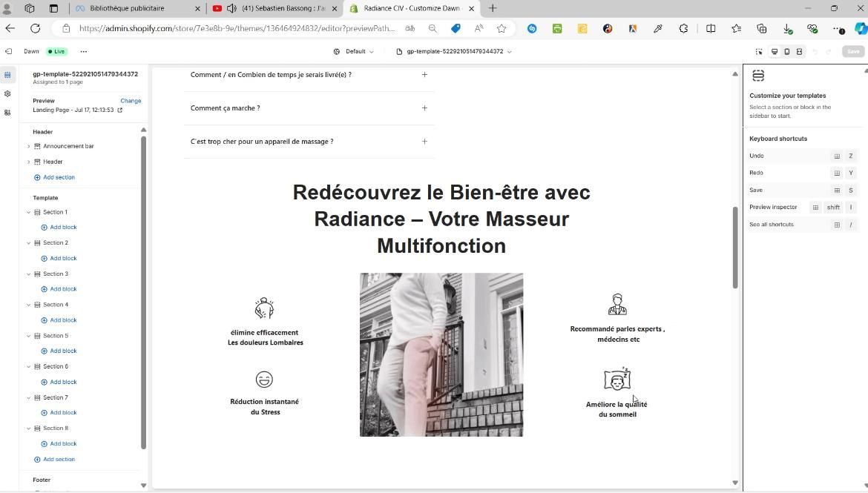Close the Bibliothèque publicitaire tab

[197, 8]
